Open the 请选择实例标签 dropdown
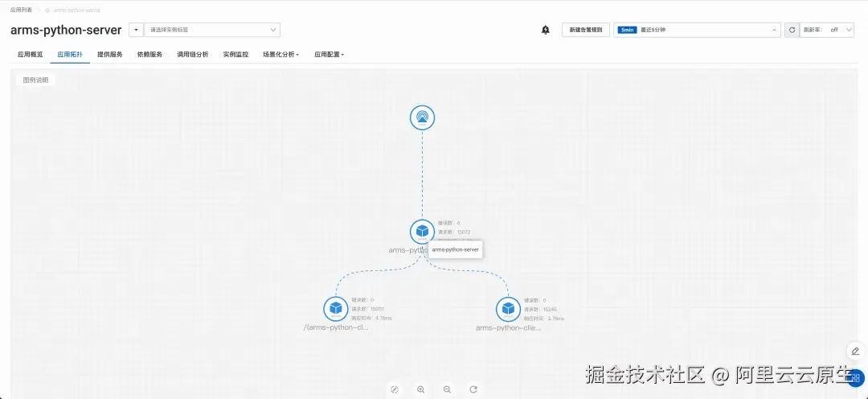868x399 pixels. [212, 30]
